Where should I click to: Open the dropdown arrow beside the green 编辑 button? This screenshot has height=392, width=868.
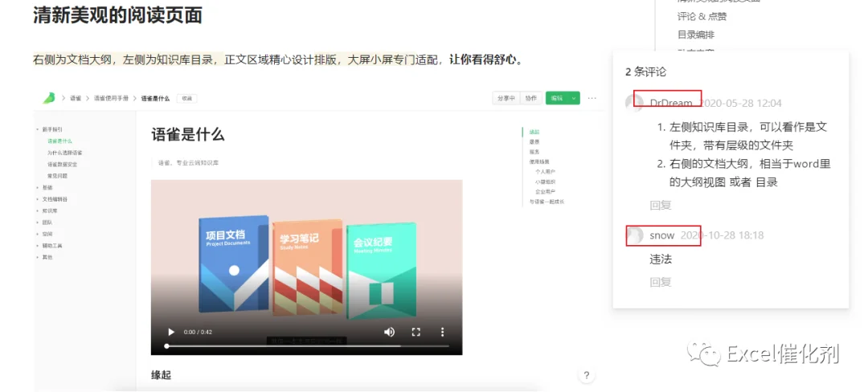tap(574, 98)
